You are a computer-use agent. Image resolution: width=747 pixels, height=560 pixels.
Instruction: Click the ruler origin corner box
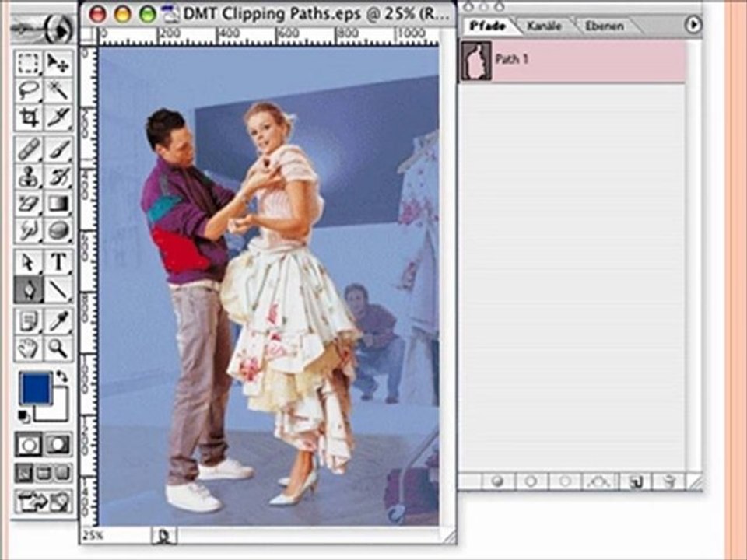coord(89,37)
